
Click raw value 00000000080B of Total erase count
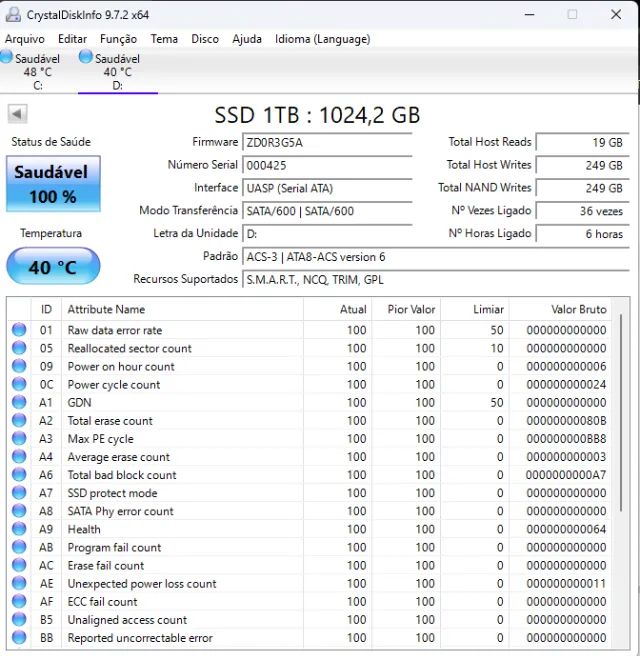click(x=566, y=420)
